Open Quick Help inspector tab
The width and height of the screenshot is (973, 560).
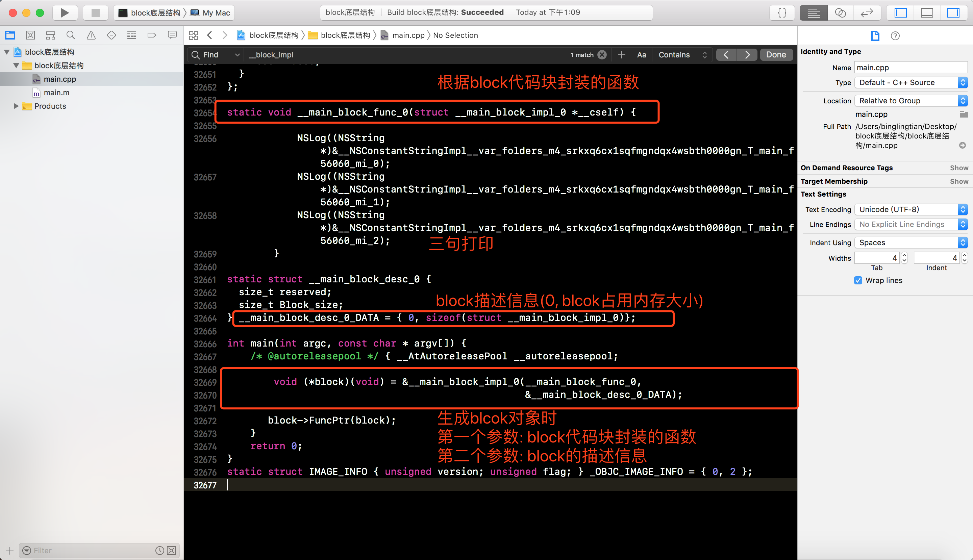pos(895,36)
